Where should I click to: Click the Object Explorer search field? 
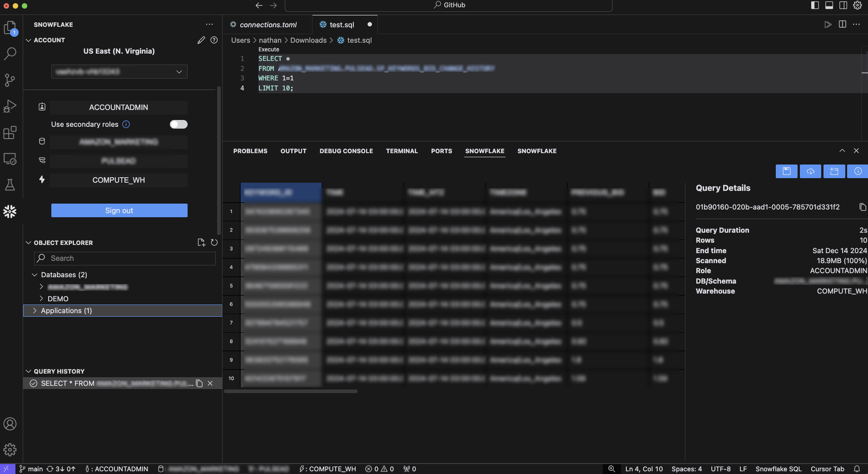(x=125, y=258)
